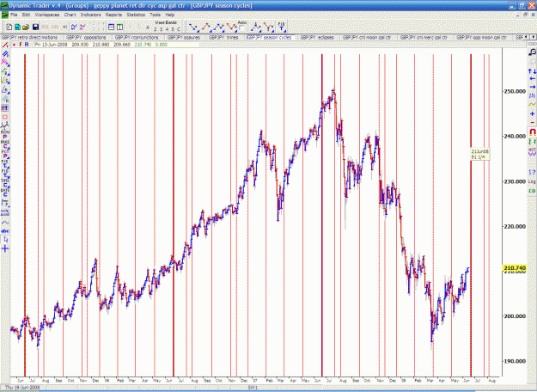537x392 pixels.
Task: Select wave band 5
Action: [173, 29]
